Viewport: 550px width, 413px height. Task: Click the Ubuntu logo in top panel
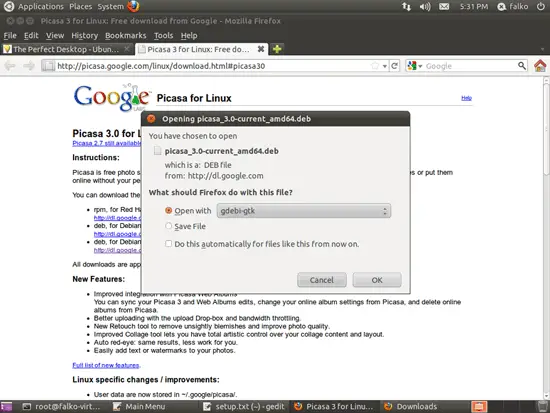(8, 6)
